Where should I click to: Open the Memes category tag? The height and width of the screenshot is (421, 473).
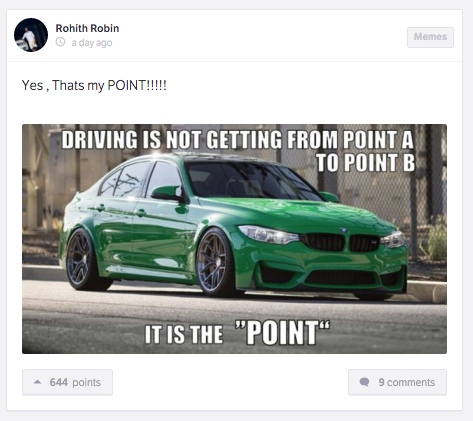pos(430,37)
